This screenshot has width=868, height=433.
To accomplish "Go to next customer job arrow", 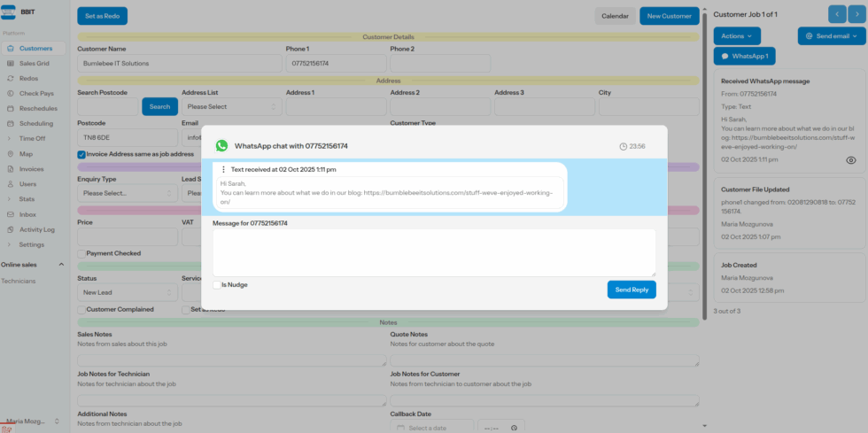I will pos(857,14).
